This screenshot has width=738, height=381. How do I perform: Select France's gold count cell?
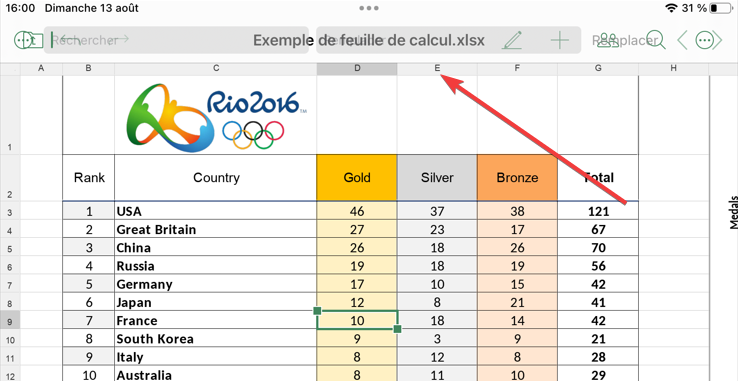click(x=357, y=320)
